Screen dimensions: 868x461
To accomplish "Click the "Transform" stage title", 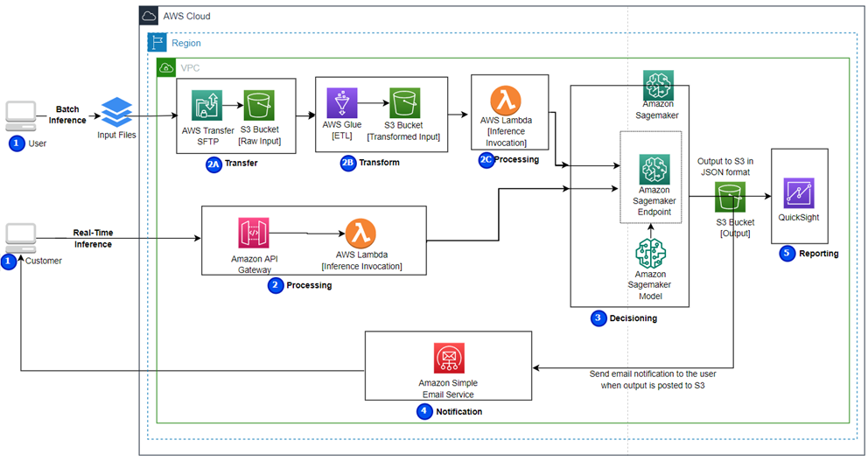I will [379, 162].
